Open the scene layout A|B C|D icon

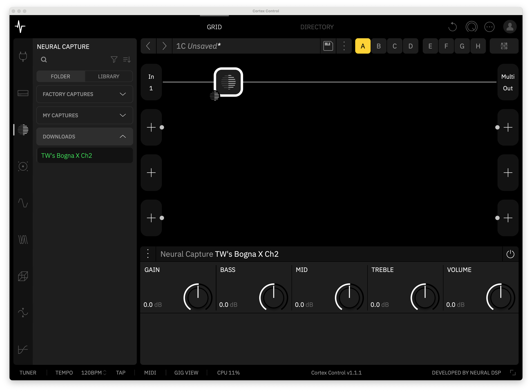pyautogui.click(x=504, y=46)
